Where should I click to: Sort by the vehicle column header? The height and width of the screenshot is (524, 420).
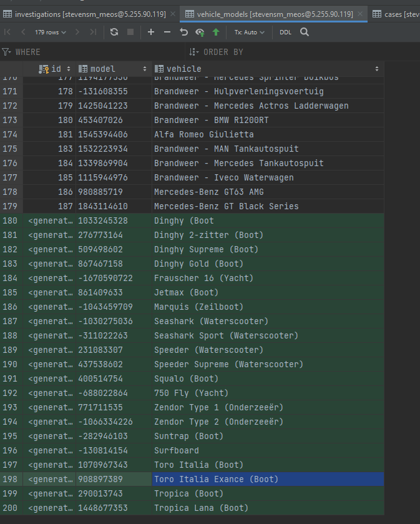pos(183,69)
